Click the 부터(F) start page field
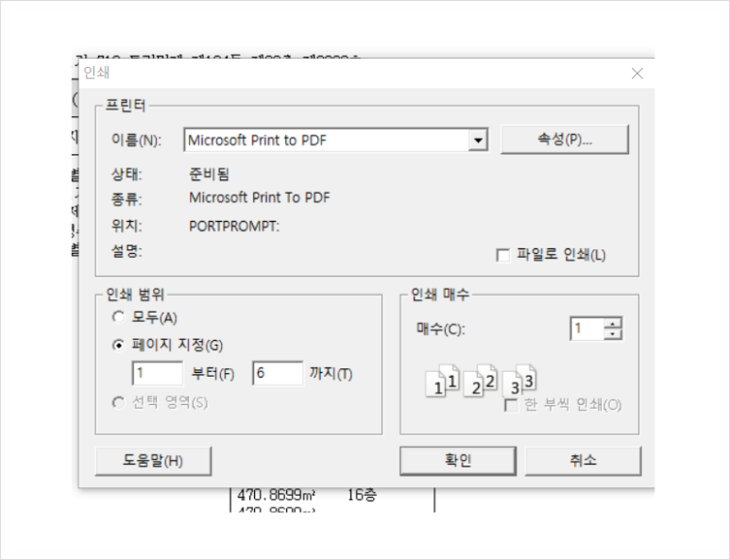Image resolution: width=730 pixels, height=560 pixels. click(x=158, y=373)
